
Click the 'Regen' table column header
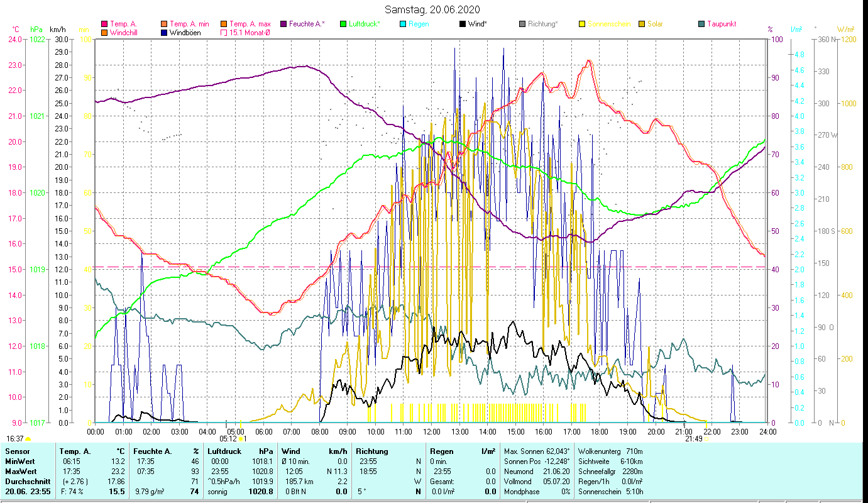pos(442,451)
